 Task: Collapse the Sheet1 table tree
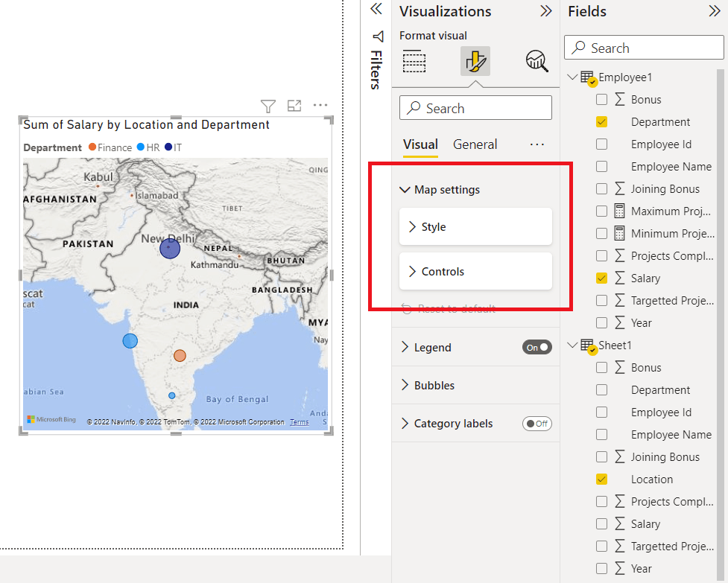[572, 345]
